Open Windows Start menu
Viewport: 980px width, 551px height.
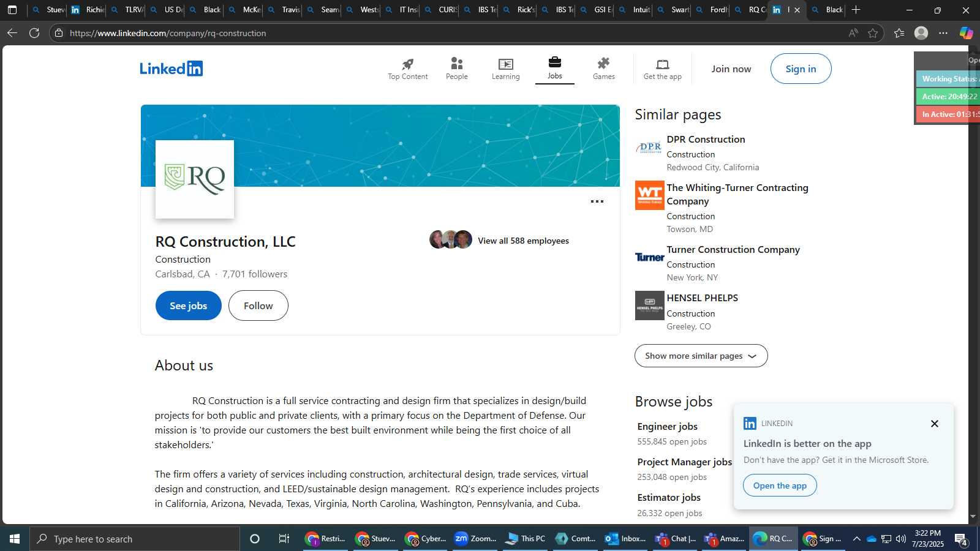pos(15,539)
